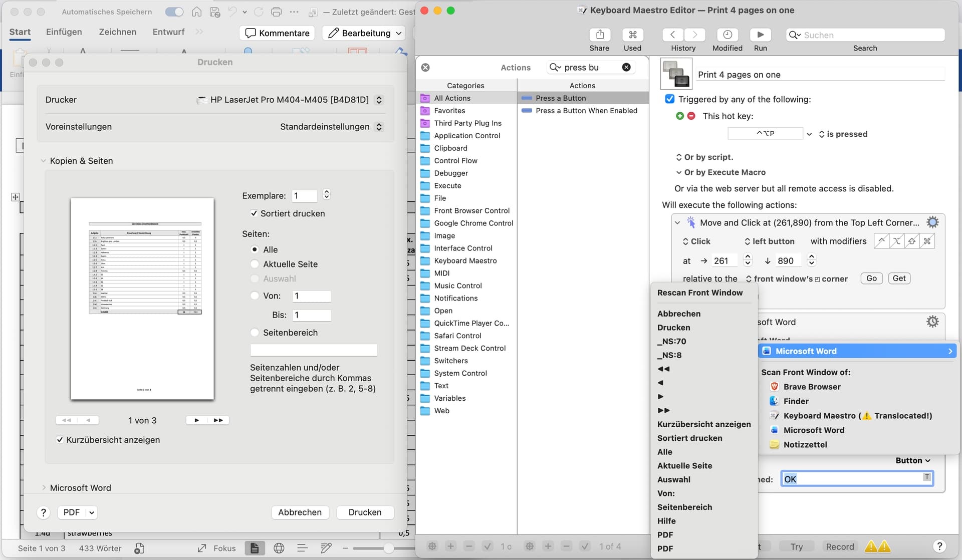Toggle Automatisches Speichern switch
962x560 pixels.
click(x=174, y=12)
